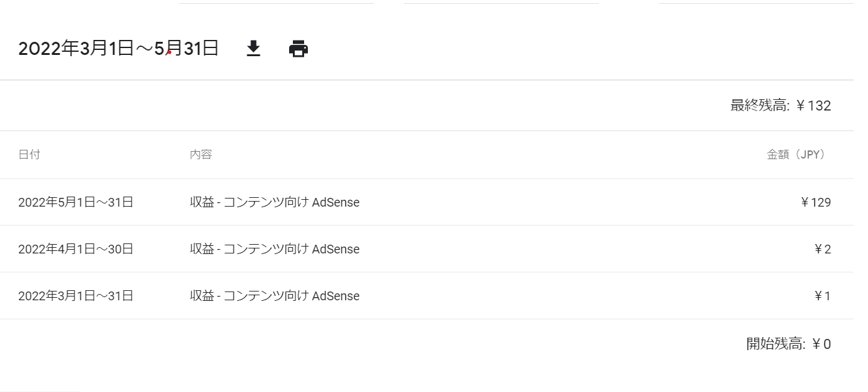The height and width of the screenshot is (392, 868).
Task: Select the 2022年3月1日～31日 date entry
Action: 76,296
